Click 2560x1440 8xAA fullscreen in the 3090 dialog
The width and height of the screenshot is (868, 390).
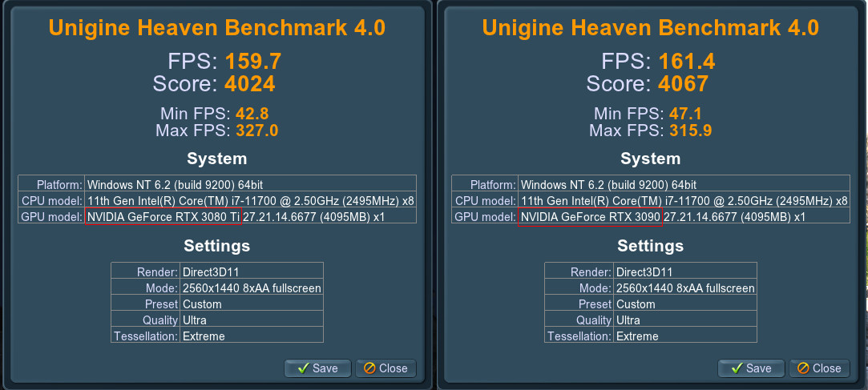(x=685, y=288)
